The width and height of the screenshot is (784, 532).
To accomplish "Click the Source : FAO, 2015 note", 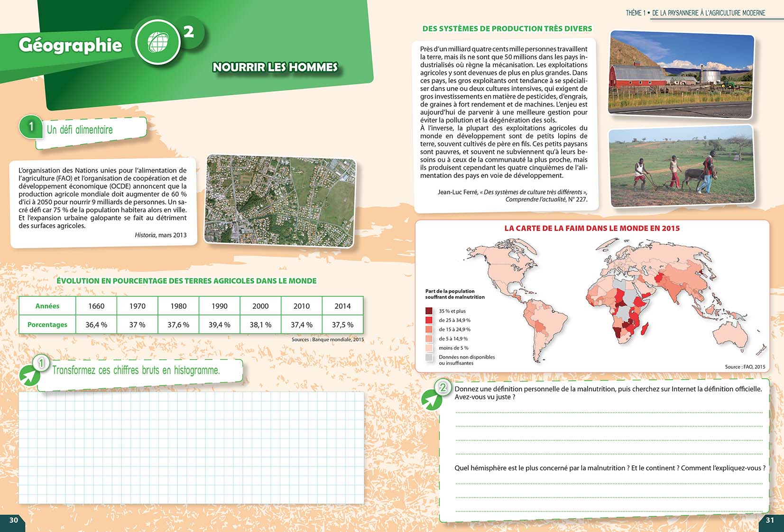I will pyautogui.click(x=745, y=367).
